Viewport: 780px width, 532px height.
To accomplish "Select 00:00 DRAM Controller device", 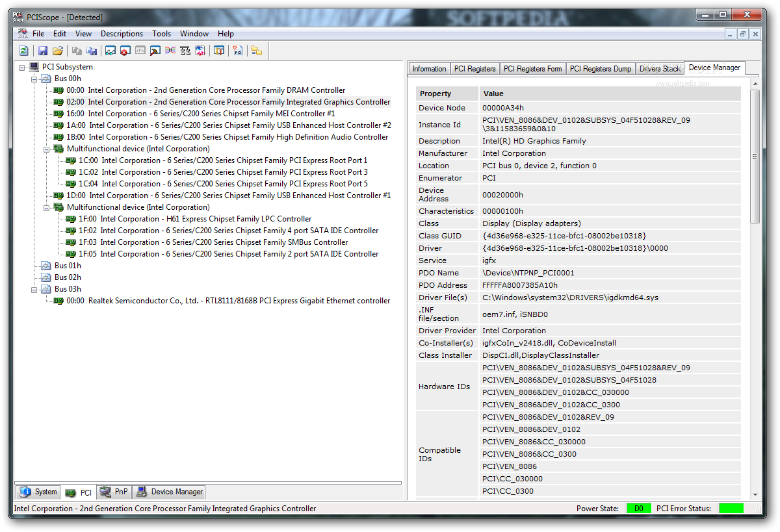I will point(206,90).
